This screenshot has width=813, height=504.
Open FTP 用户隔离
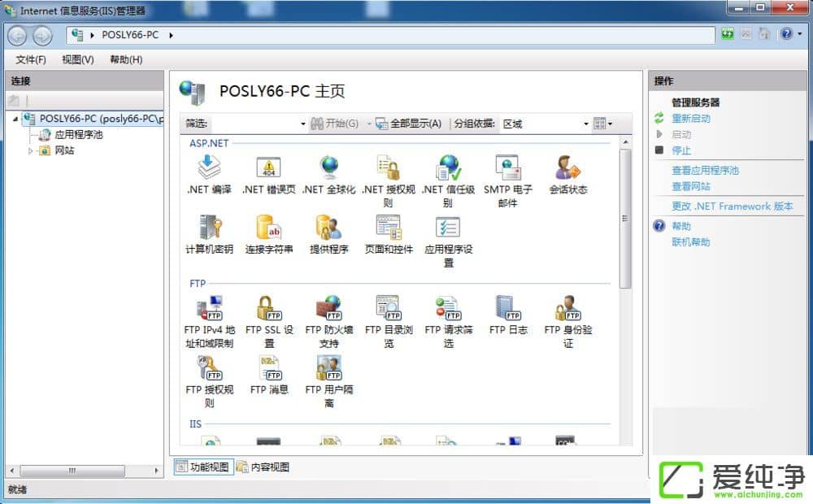coord(328,381)
